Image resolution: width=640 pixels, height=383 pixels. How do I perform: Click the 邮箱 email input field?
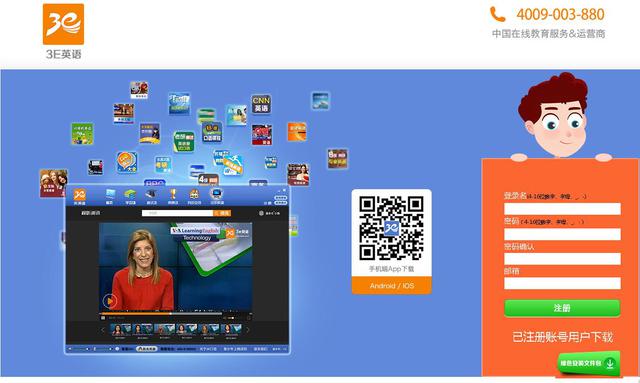tap(562, 283)
